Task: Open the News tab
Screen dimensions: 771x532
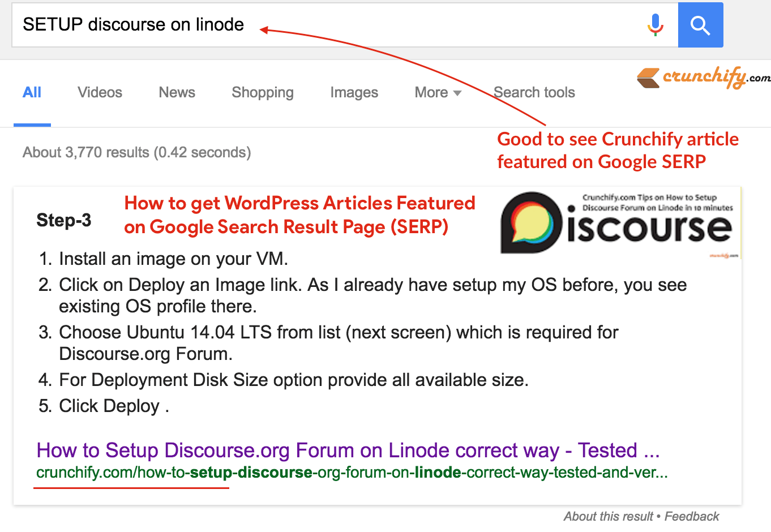Action: tap(177, 92)
